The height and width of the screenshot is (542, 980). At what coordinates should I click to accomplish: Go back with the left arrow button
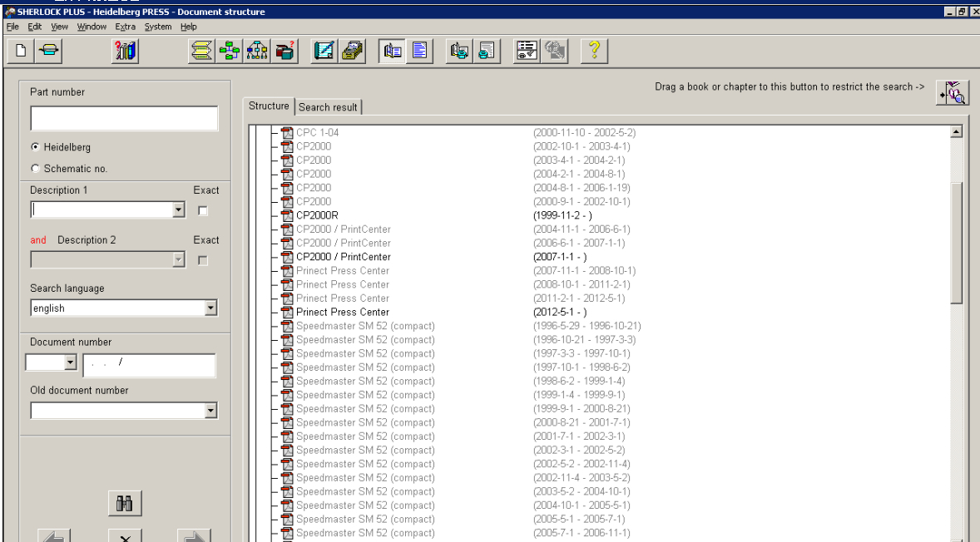click(x=54, y=536)
